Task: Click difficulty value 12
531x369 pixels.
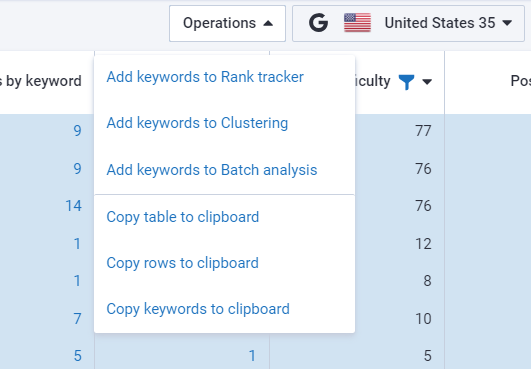Action: 423,244
